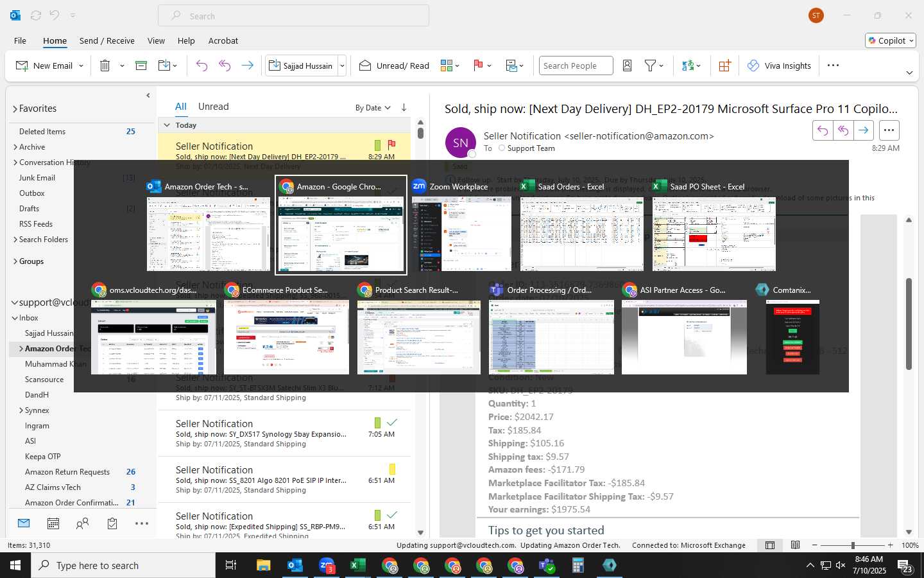Expand the ribbon using the chevron
The height and width of the screenshot is (578, 924).
click(909, 73)
